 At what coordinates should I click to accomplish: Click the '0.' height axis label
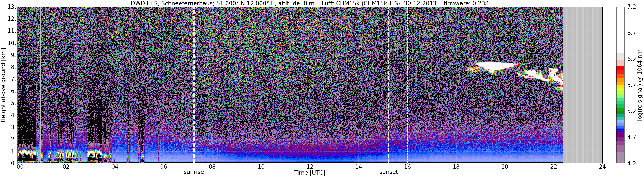coord(13,163)
